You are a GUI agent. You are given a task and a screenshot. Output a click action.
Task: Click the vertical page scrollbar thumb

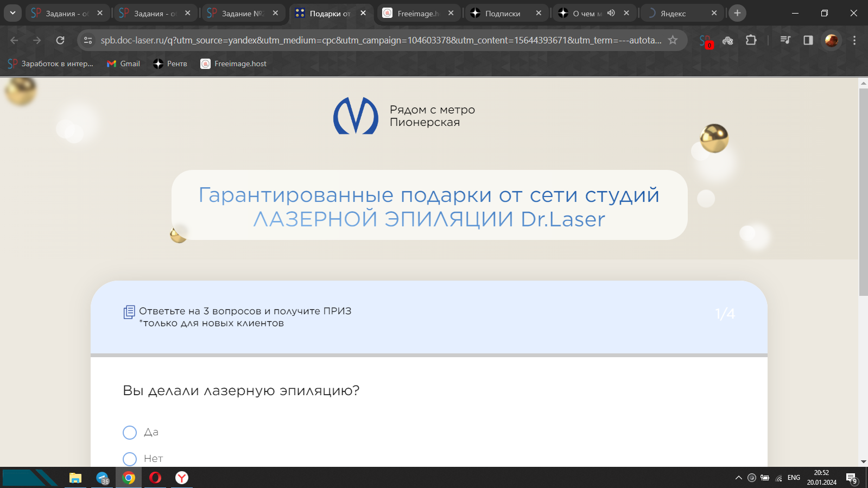(863, 192)
